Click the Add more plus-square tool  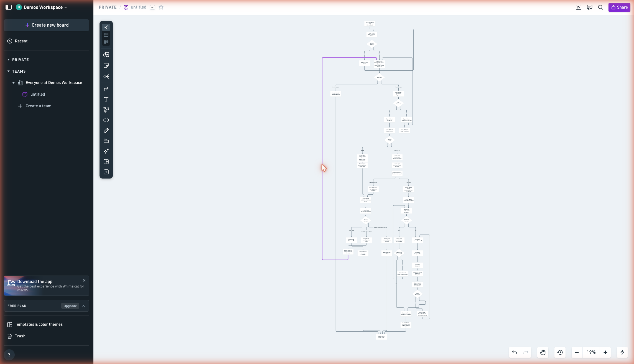click(106, 172)
